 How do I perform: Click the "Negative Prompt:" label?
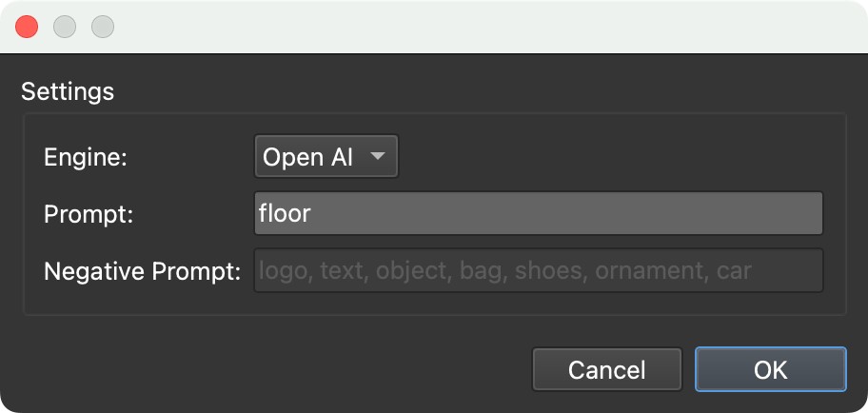(x=142, y=271)
